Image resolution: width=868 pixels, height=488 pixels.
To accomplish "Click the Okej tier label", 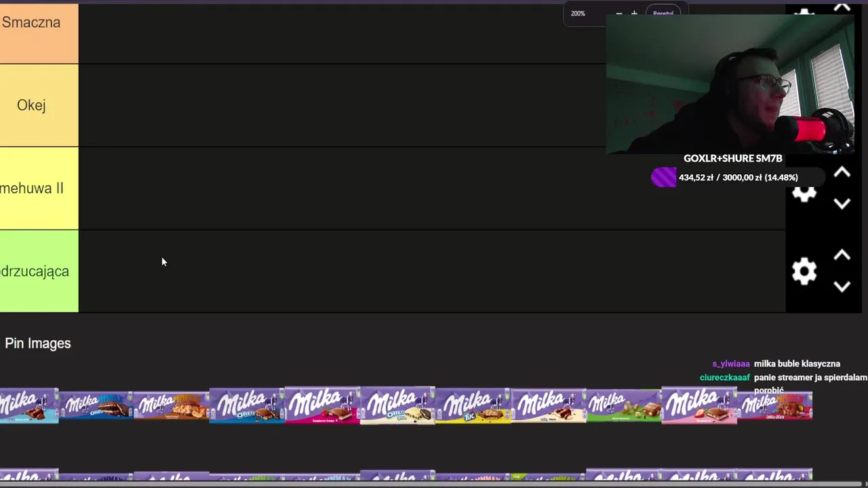I will tap(39, 105).
